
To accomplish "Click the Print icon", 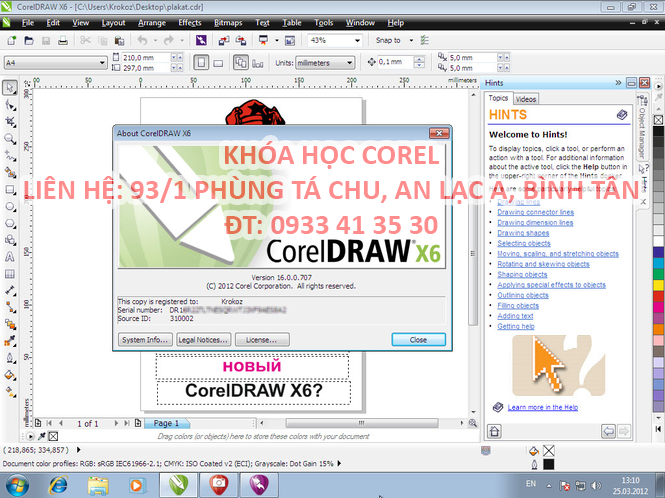I will click(x=63, y=40).
